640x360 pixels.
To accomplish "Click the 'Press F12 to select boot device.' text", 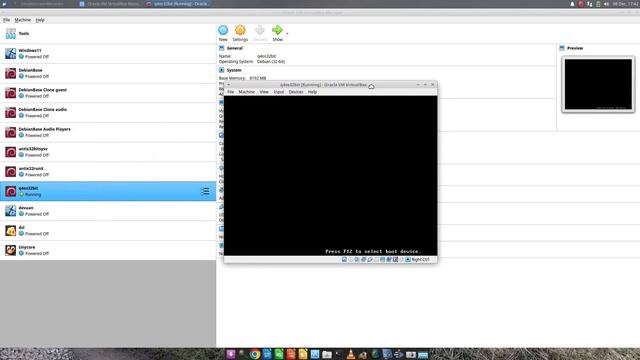I will (x=373, y=251).
